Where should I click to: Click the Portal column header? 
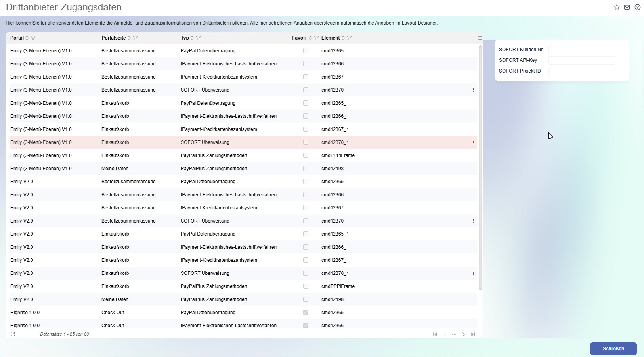coord(17,38)
